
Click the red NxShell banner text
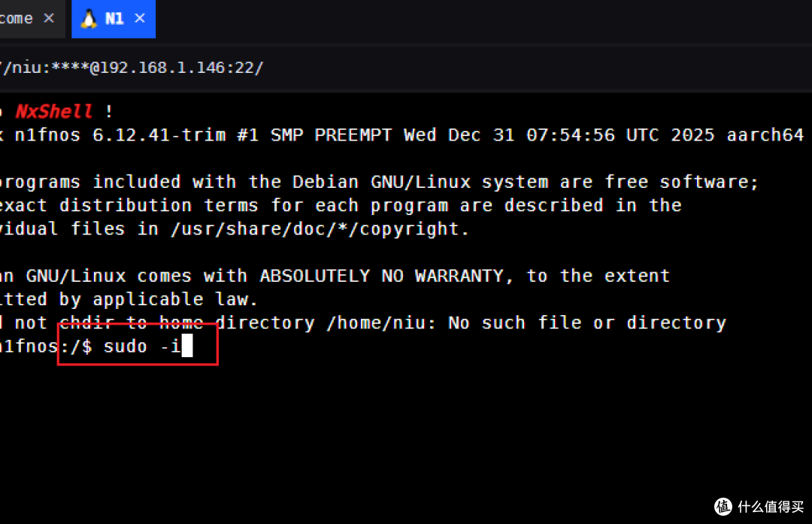pos(54,111)
